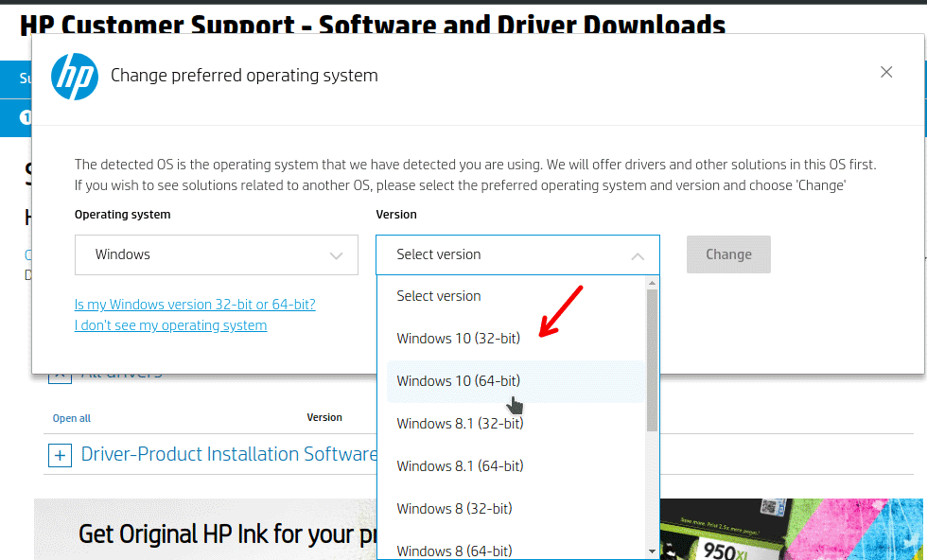Screen dimensions: 927x560
Task: Click the HP logo in dialog header
Action: 75,77
